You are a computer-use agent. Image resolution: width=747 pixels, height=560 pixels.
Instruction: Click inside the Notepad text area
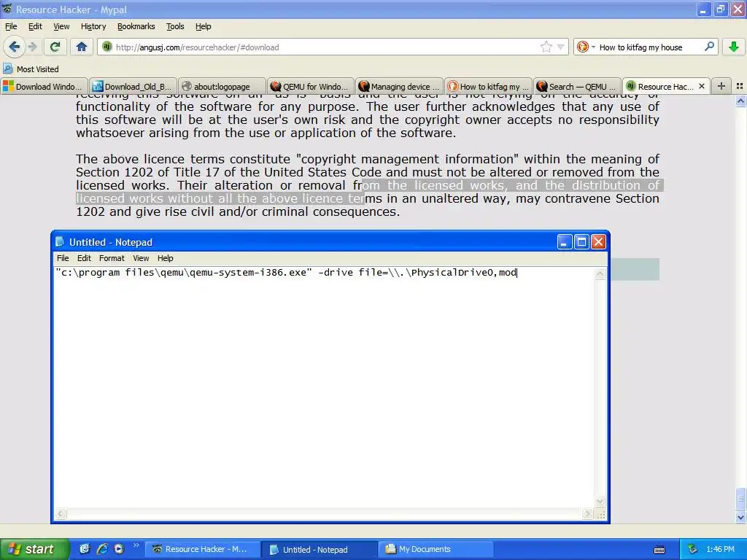(324, 388)
